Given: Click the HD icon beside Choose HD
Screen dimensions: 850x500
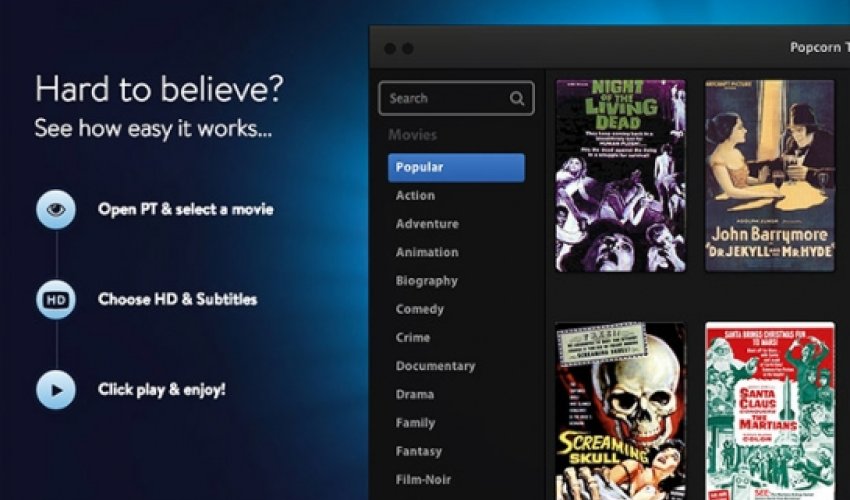Looking at the screenshot, I should click(56, 299).
